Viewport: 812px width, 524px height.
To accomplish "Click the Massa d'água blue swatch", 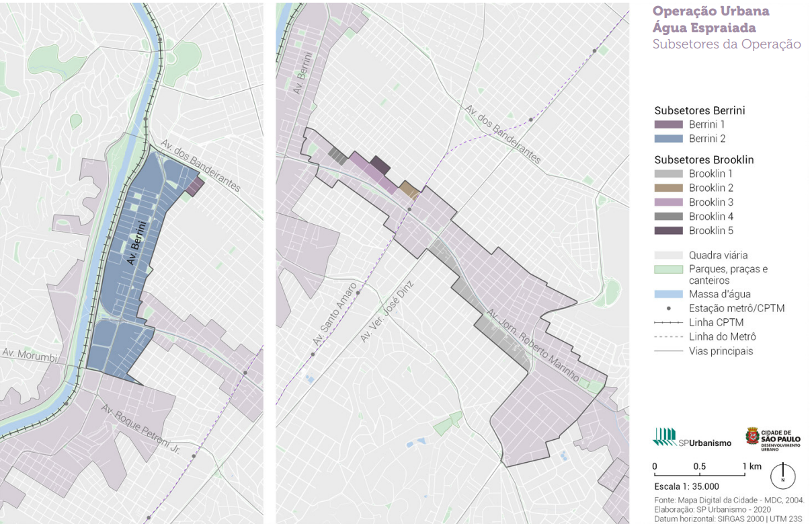I will (668, 294).
